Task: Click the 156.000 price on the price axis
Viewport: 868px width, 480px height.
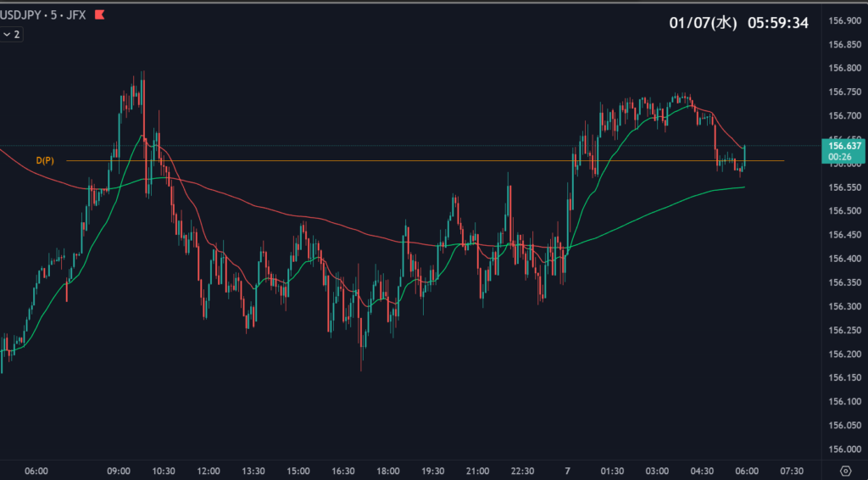Action: click(842, 449)
